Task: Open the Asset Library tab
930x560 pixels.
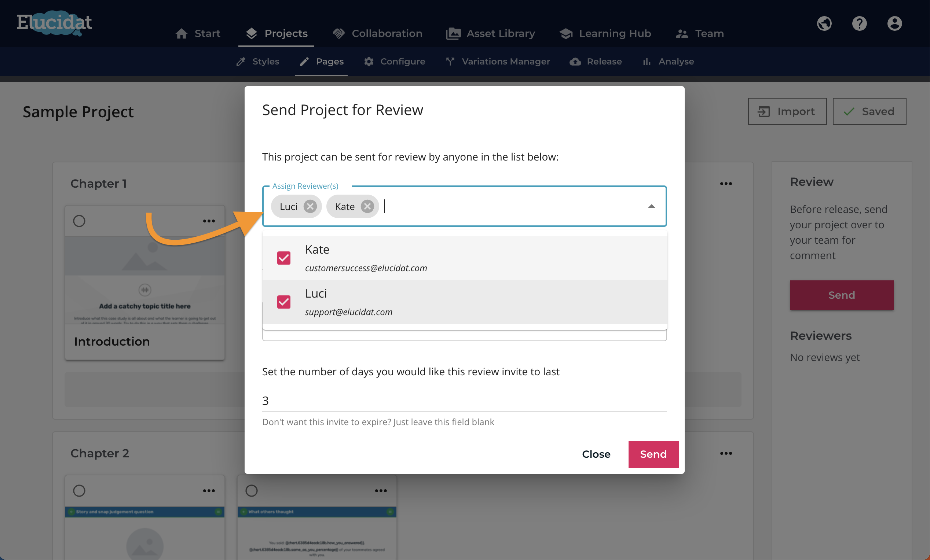Action: tap(491, 34)
